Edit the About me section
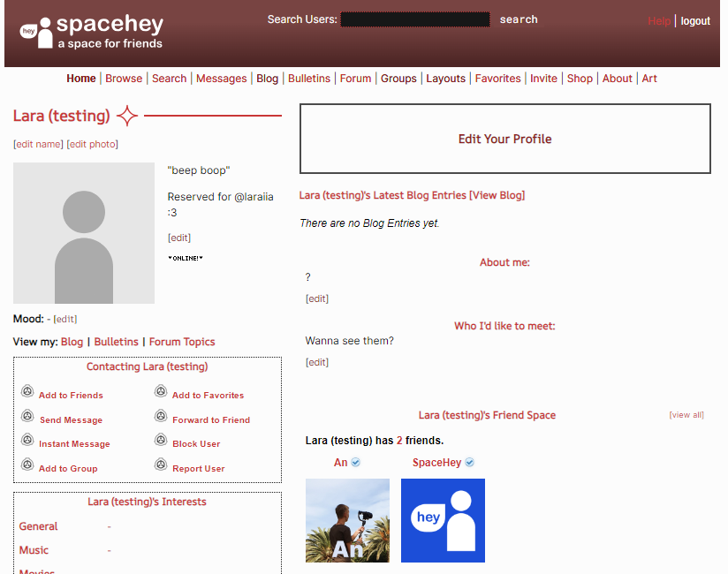The image size is (728, 574). point(317,298)
